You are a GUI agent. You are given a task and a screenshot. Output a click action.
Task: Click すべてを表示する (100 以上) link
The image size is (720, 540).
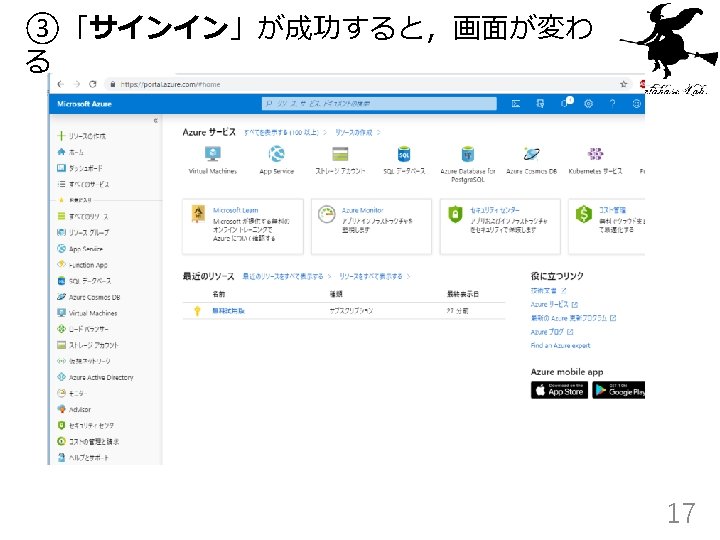[281, 132]
